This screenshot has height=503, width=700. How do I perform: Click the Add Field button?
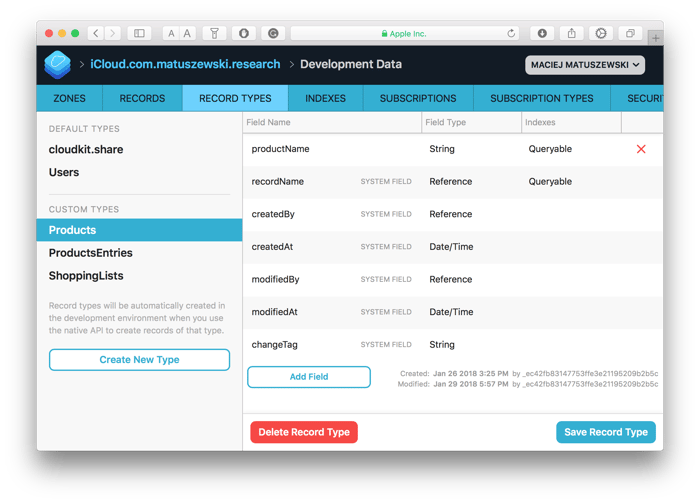[x=309, y=377]
